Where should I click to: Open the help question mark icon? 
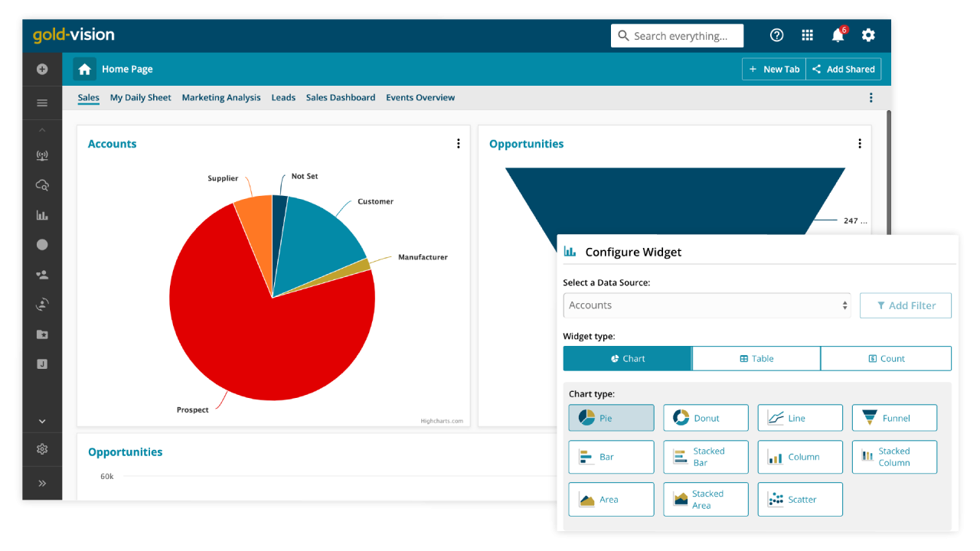[x=776, y=35]
